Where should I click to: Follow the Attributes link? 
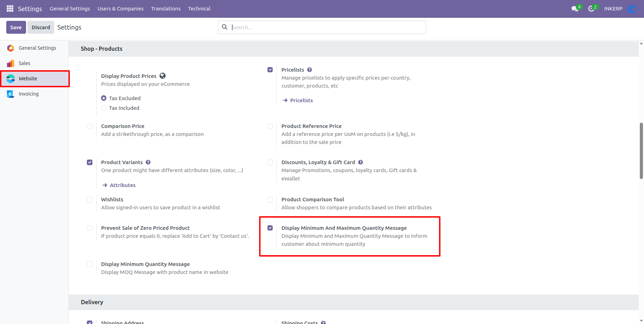pyautogui.click(x=123, y=185)
